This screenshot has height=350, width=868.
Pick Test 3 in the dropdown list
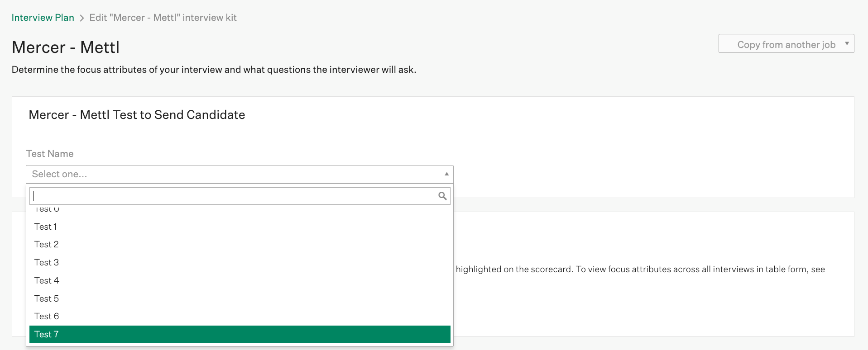pyautogui.click(x=47, y=263)
